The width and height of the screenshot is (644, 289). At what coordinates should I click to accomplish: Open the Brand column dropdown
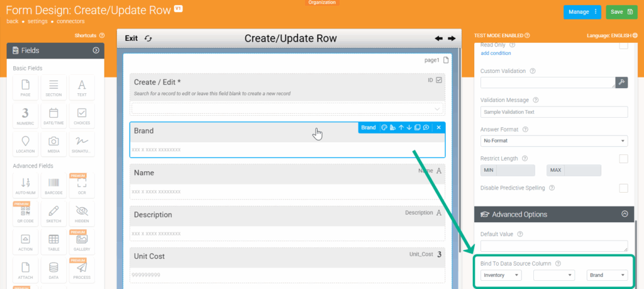point(607,275)
